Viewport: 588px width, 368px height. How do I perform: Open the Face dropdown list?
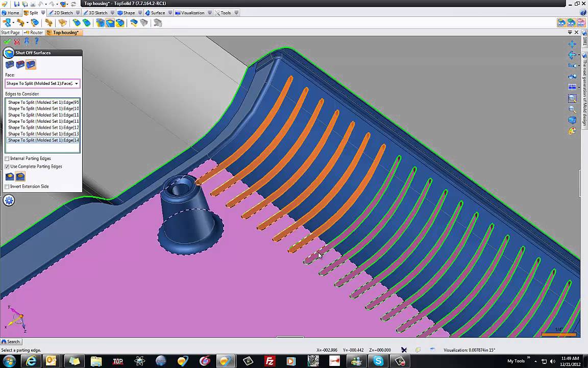[76, 84]
